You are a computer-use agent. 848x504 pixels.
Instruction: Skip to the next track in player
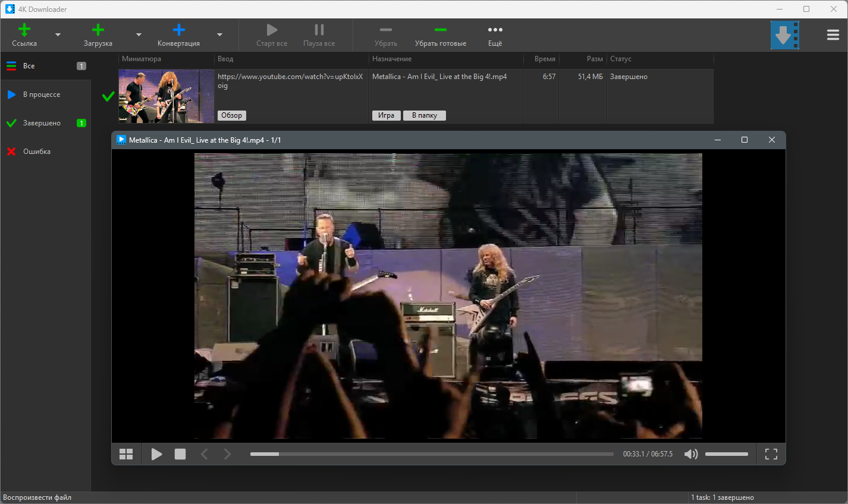(227, 454)
